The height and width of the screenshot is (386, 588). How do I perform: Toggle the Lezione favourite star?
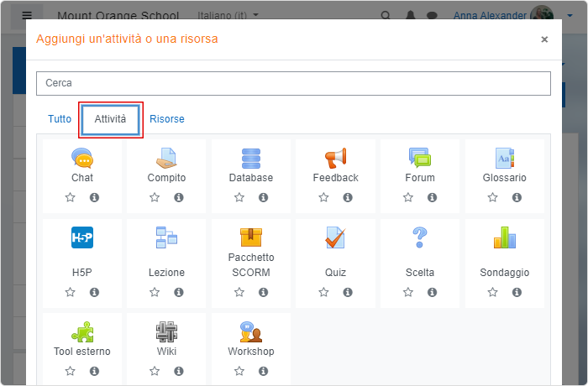[155, 292]
